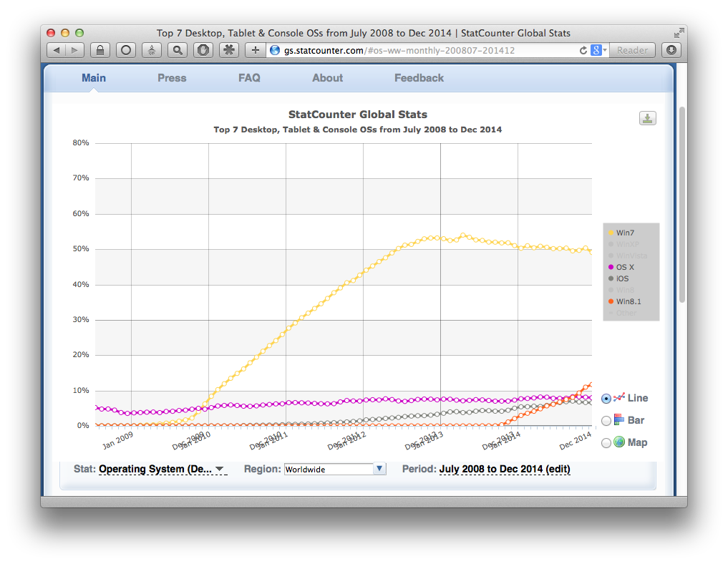Go back with the Safari back arrow

[57, 50]
